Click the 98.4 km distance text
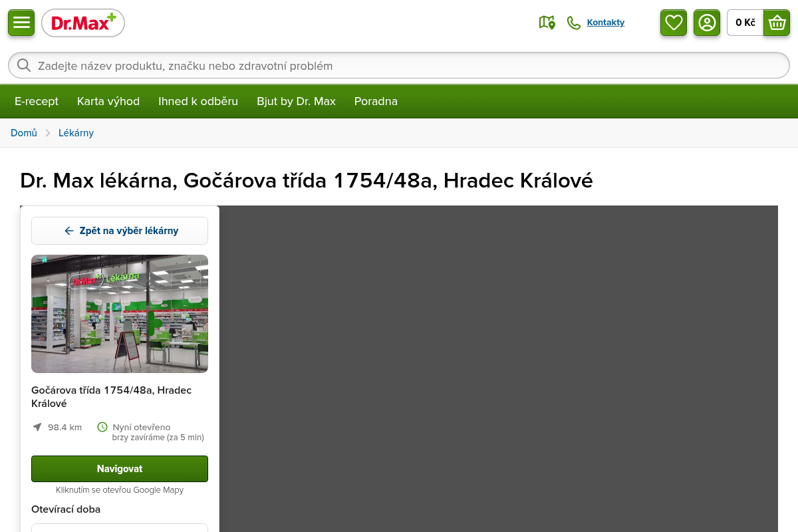This screenshot has height=532, width=798. point(65,427)
